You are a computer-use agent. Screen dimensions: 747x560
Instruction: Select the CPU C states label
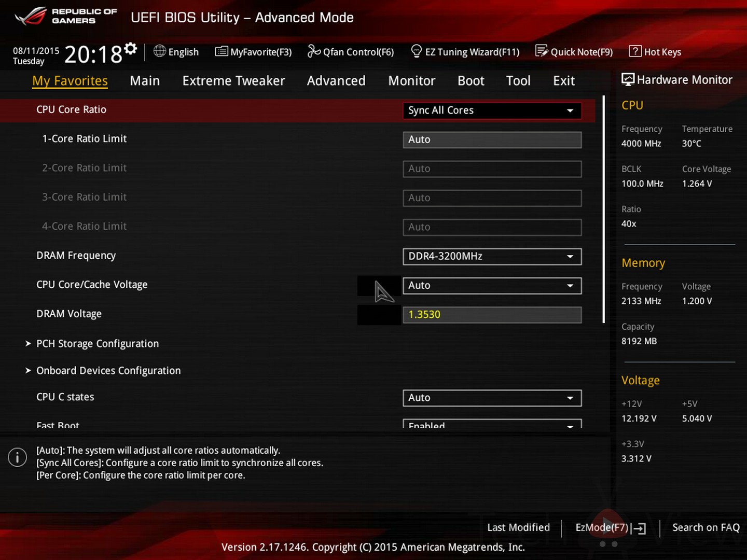[x=65, y=397]
